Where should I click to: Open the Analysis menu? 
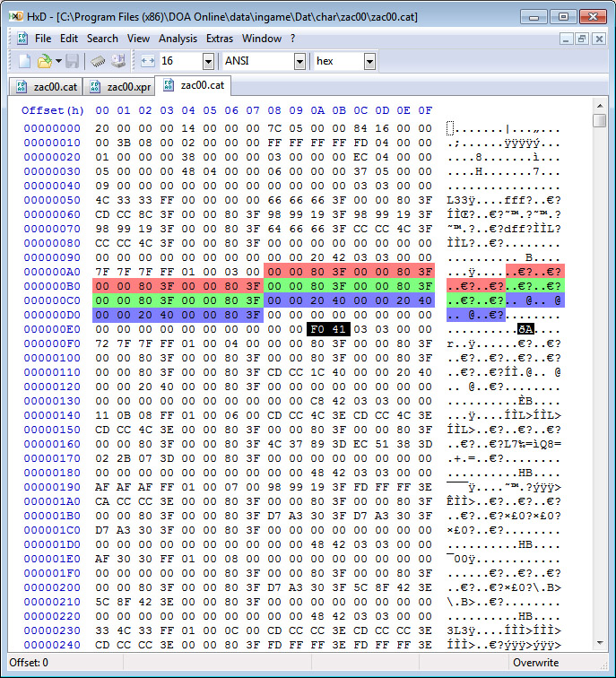coord(178,39)
